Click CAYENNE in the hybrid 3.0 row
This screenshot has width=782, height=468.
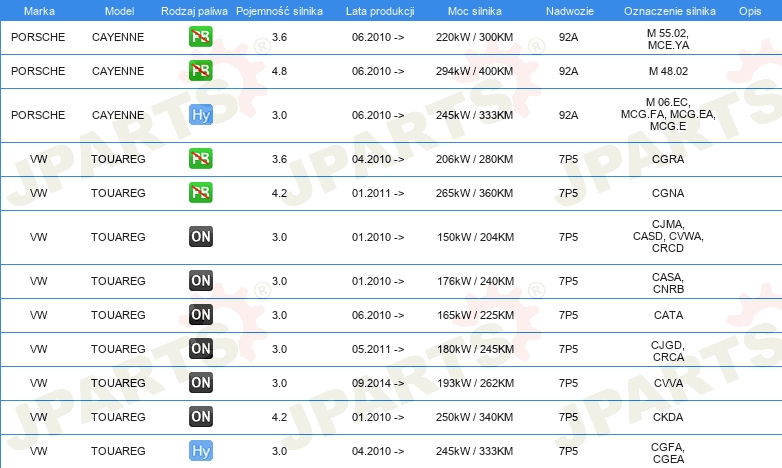(x=118, y=115)
